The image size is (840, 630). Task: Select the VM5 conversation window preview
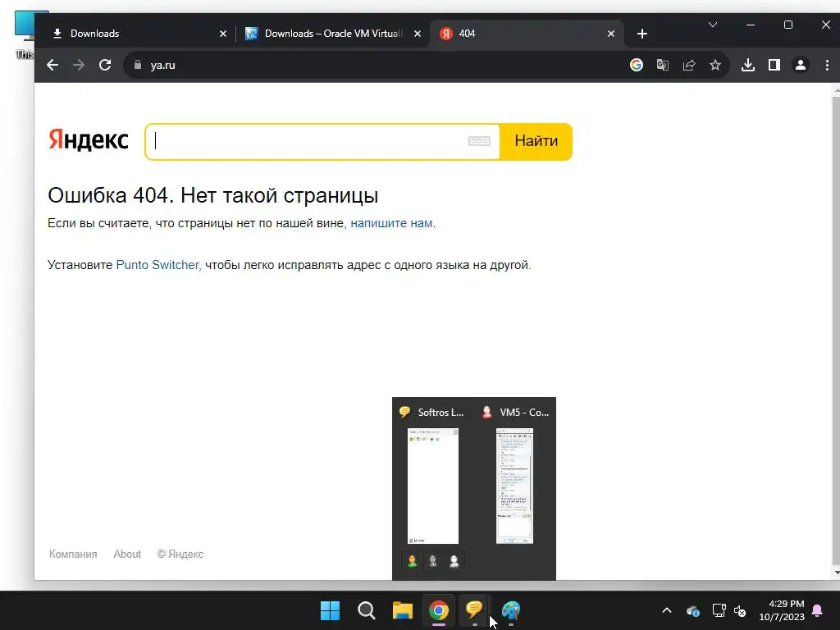coord(514,486)
